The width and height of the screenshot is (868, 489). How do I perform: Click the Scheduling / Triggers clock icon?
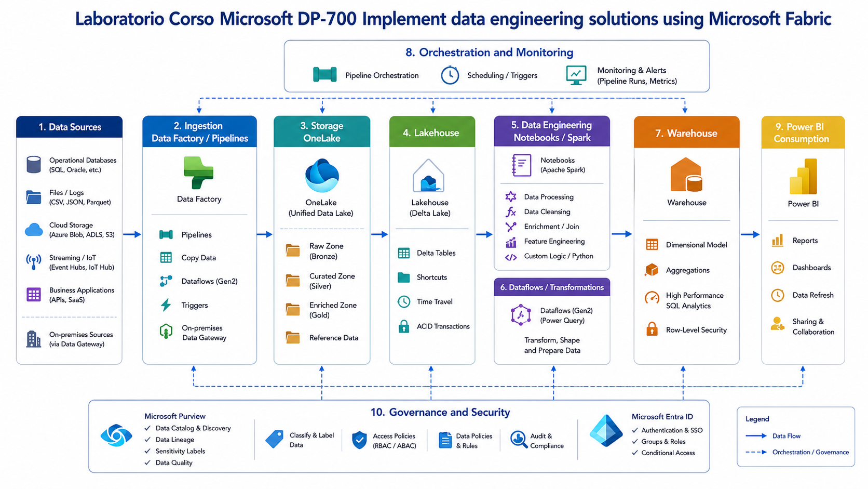pos(450,75)
